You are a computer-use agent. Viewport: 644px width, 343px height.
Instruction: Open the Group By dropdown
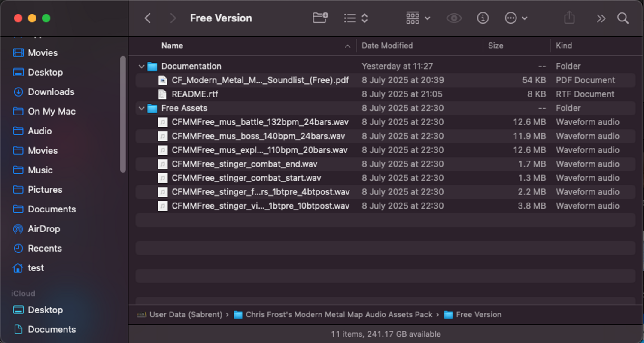click(x=418, y=18)
